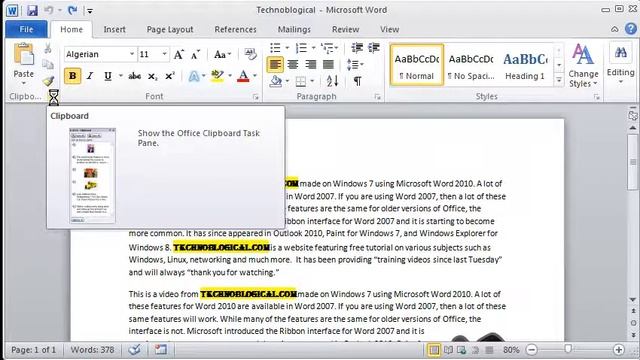Screen dimensions: 640x360
Task: Click macro recording status icon
Action: coord(160,350)
